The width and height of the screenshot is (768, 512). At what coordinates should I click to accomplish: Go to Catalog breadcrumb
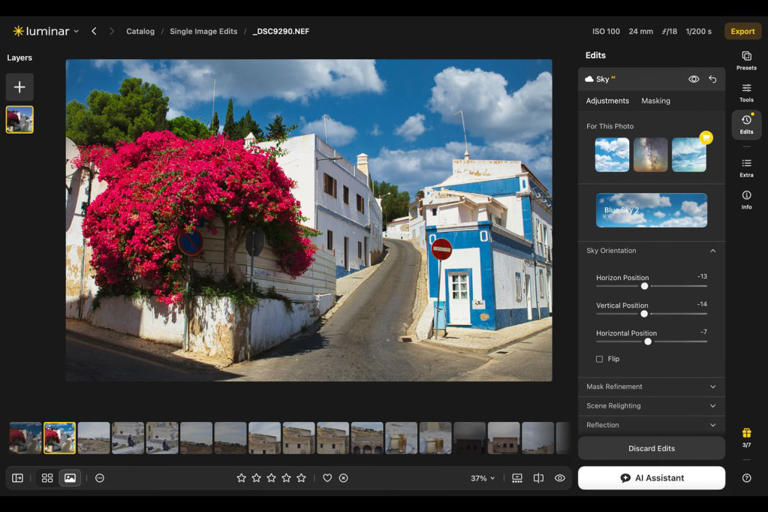(x=140, y=31)
